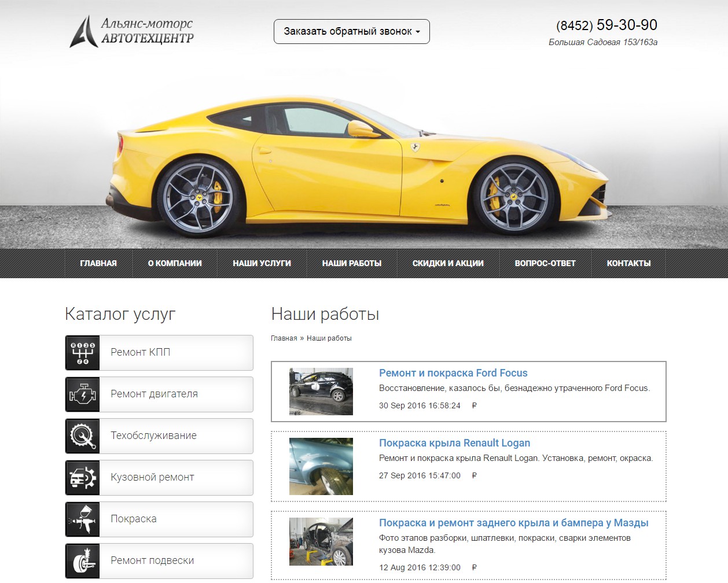Click Ford Focus description text
728x583 pixels.
[514, 388]
